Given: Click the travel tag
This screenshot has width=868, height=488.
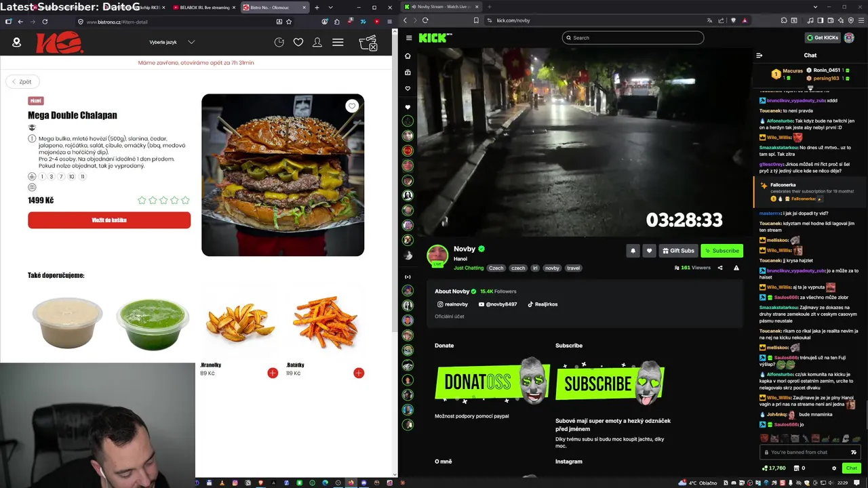Looking at the screenshot, I should 573,268.
